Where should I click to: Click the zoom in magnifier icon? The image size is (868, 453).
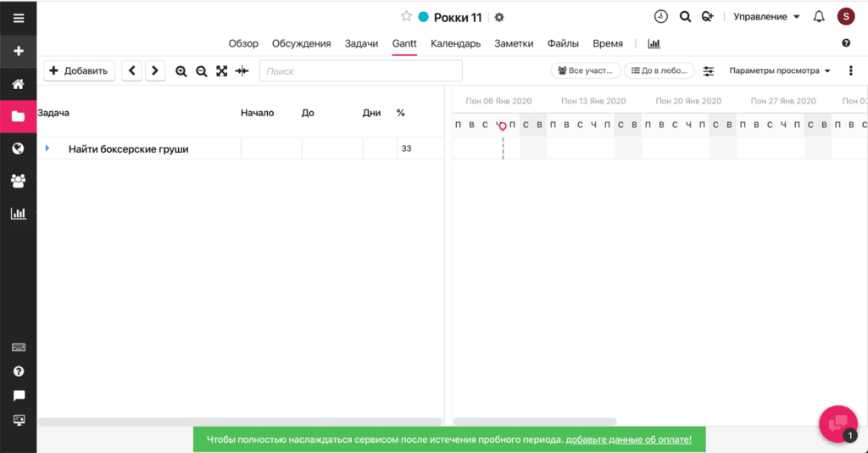(181, 71)
